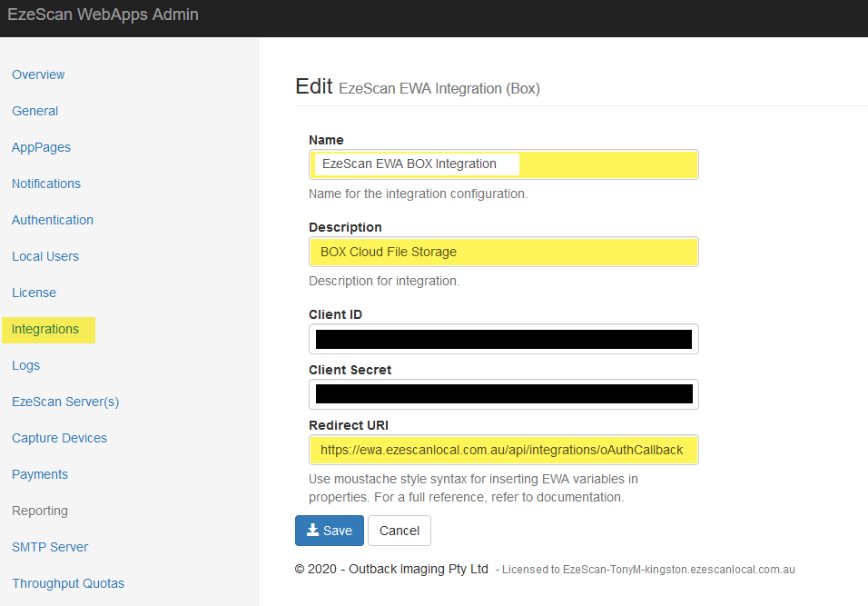Open EzeScan Server(s) settings
Screen dimensions: 868x606
(65, 402)
